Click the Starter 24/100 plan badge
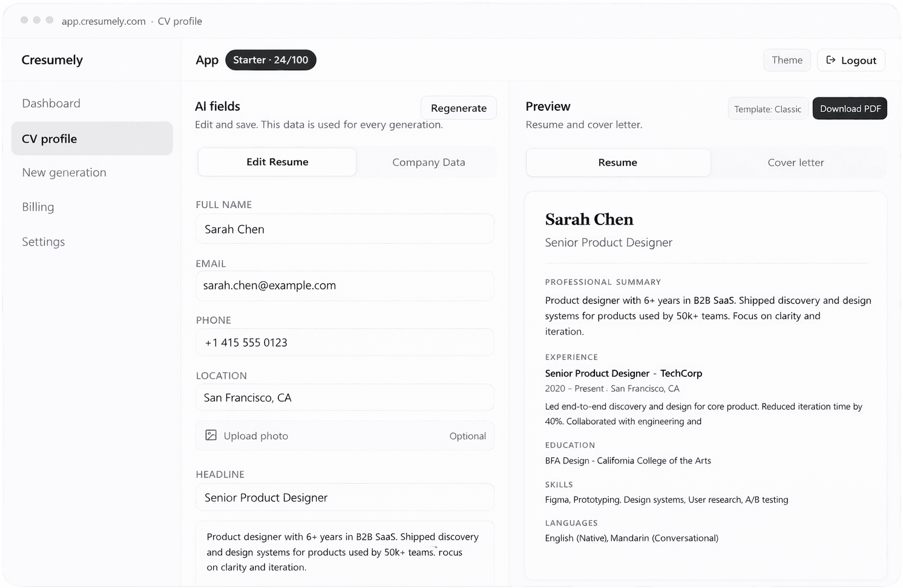 [271, 60]
